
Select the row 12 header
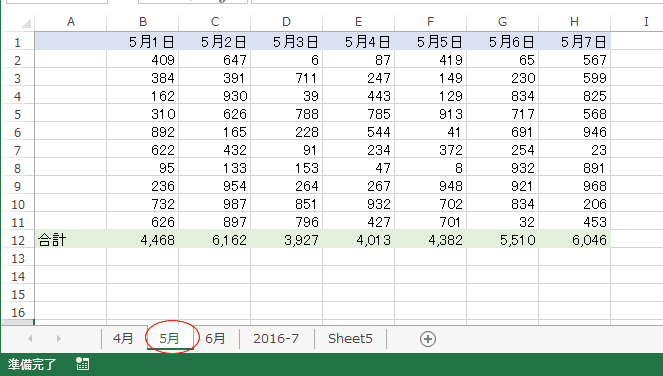tap(18, 240)
